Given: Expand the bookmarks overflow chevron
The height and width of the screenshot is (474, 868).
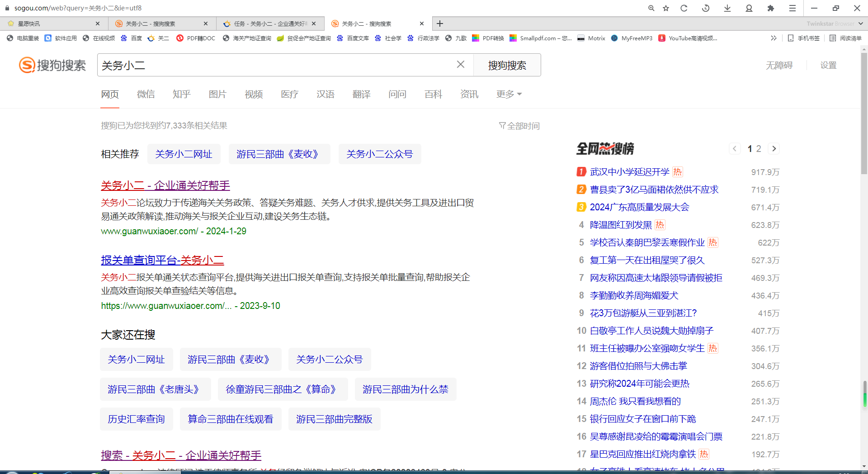Looking at the screenshot, I should pos(774,38).
